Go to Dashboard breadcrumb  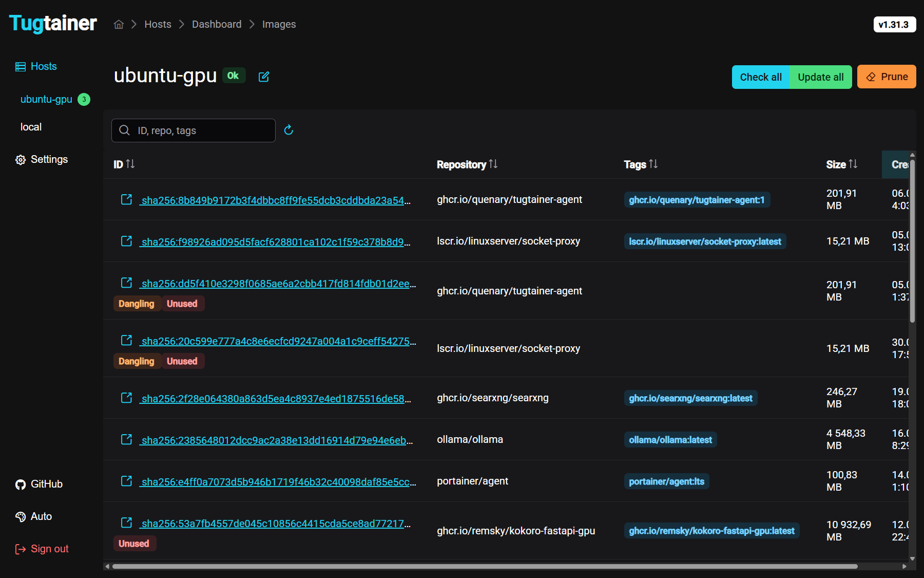[x=217, y=24]
